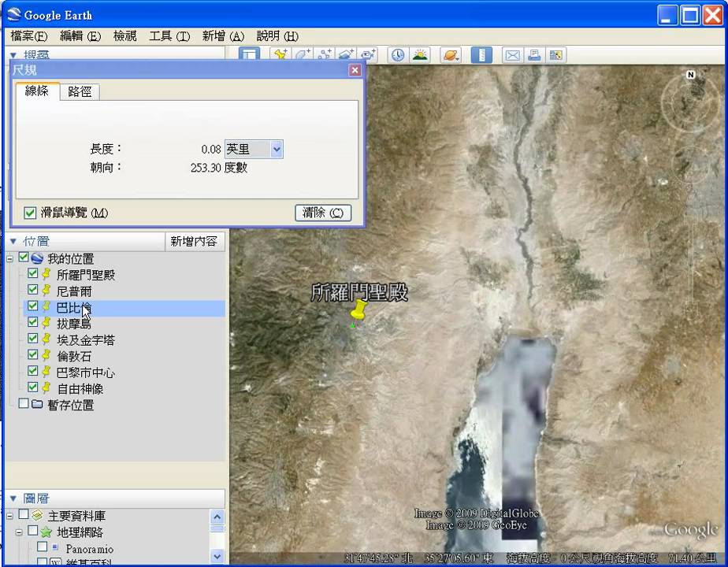
Task: Click the north N compass marker
Action: pyautogui.click(x=690, y=74)
